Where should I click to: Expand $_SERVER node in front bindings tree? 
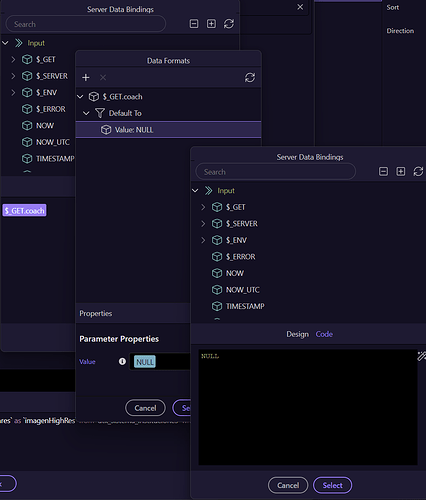click(x=203, y=224)
